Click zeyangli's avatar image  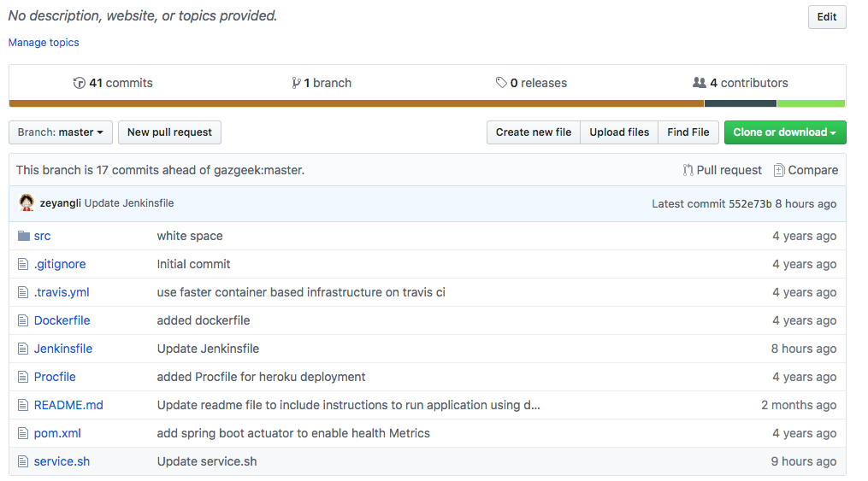26,203
